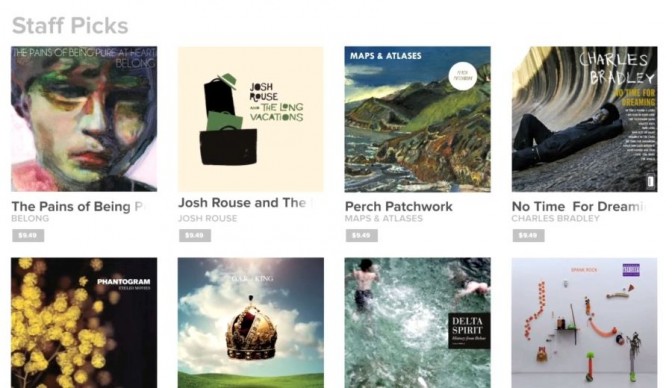672x388 pixels.
Task: Open Josh Rouse and The Long Vacations cover
Action: [x=251, y=119]
